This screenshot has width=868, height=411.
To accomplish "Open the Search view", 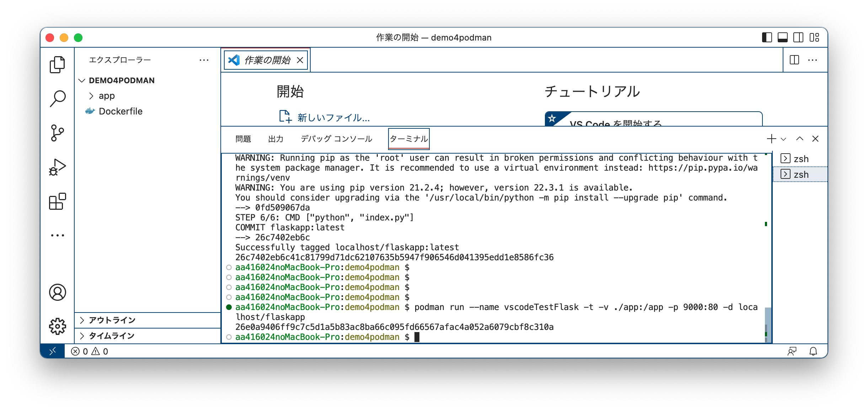I will (x=57, y=98).
